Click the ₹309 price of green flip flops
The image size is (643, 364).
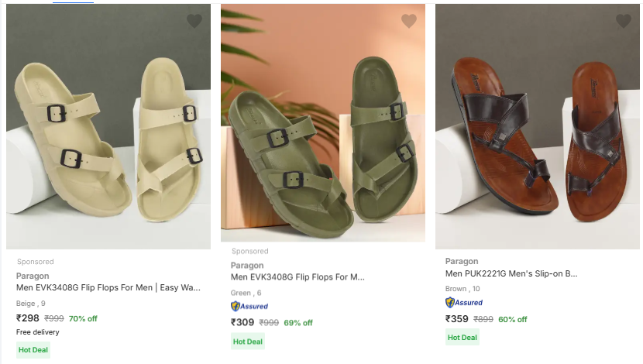click(242, 322)
